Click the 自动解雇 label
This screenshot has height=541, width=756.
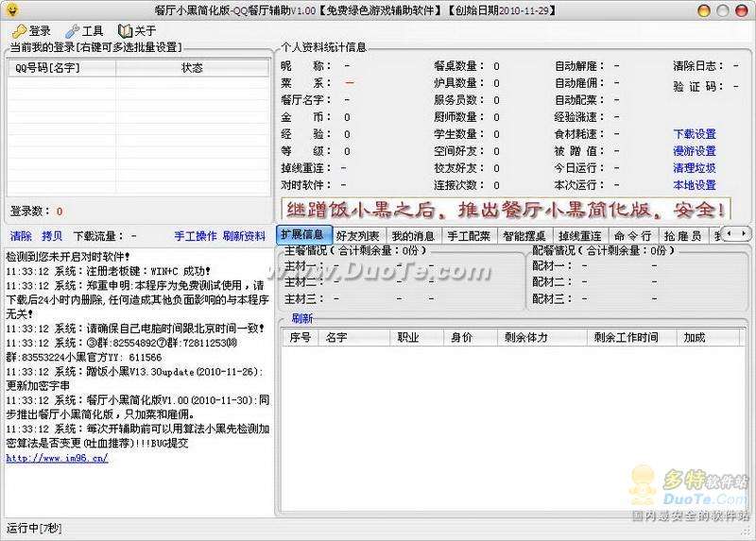tap(579, 66)
